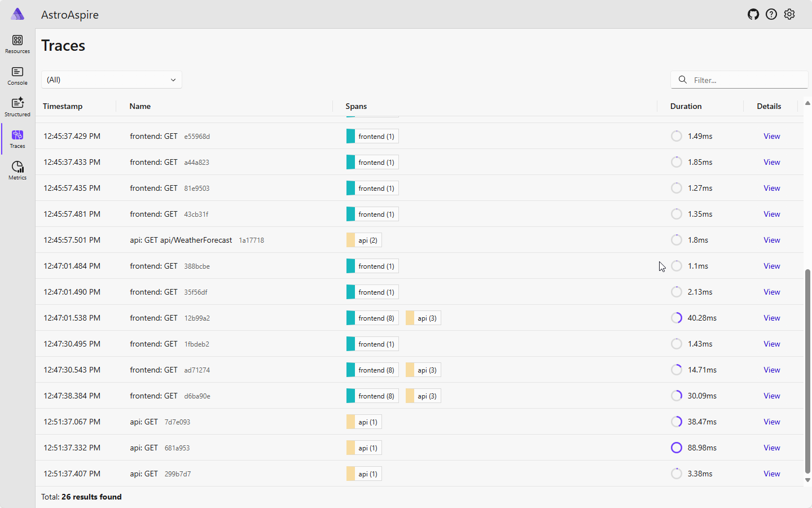Screen dimensions: 812x508
Task: Click teal frontend swatch in e55968d row
Action: 350,136
